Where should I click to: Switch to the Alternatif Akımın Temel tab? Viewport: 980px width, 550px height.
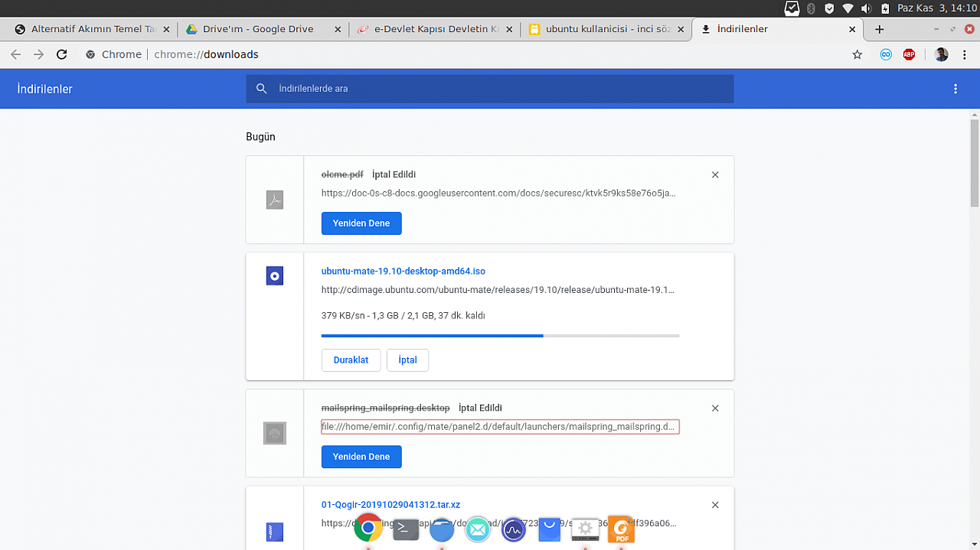point(91,29)
